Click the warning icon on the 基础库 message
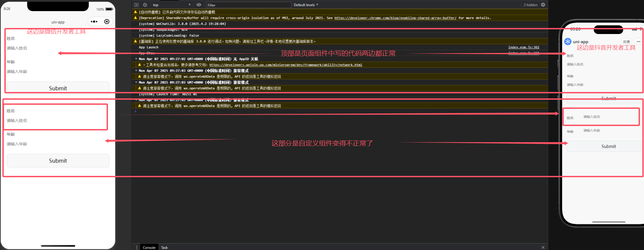The width and height of the screenshot is (644, 250). [x=136, y=41]
